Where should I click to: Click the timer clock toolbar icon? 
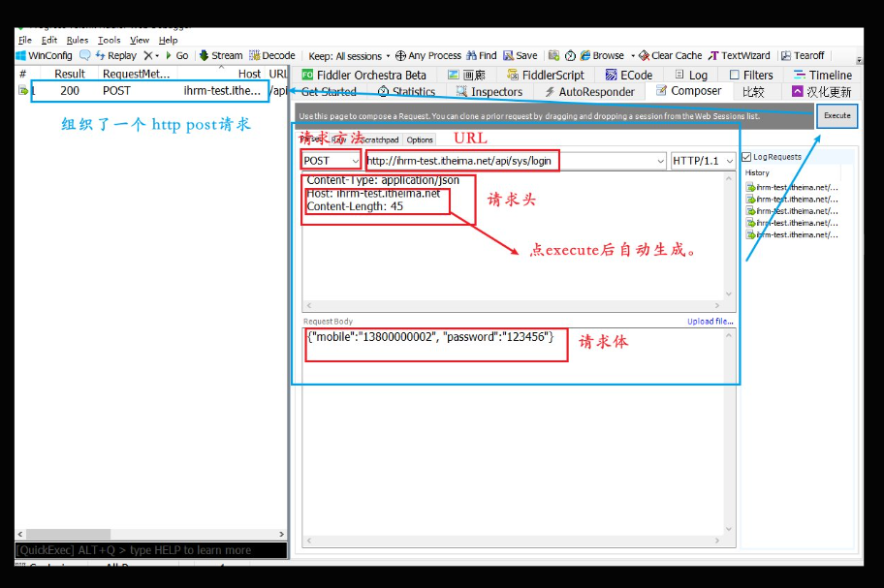(570, 56)
